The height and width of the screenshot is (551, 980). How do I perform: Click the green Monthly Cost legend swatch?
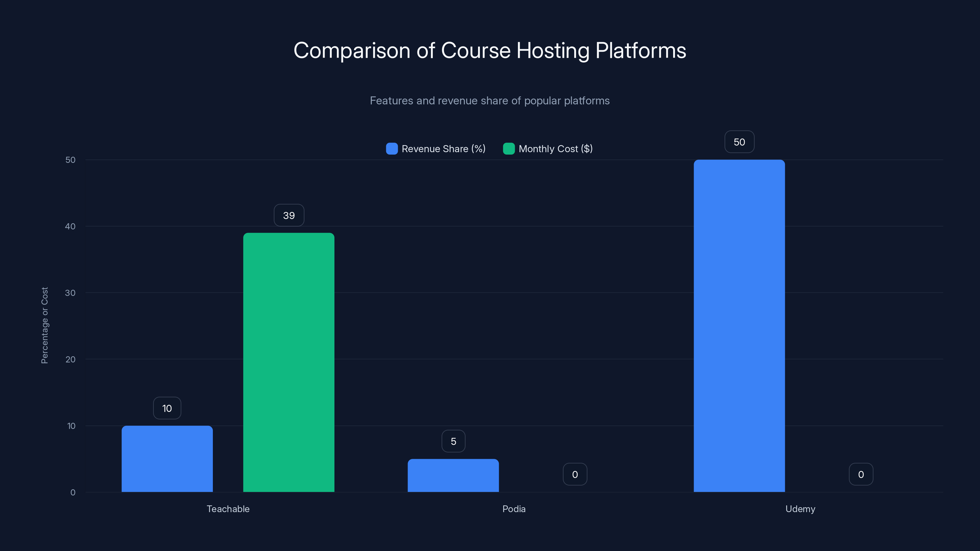pos(509,149)
